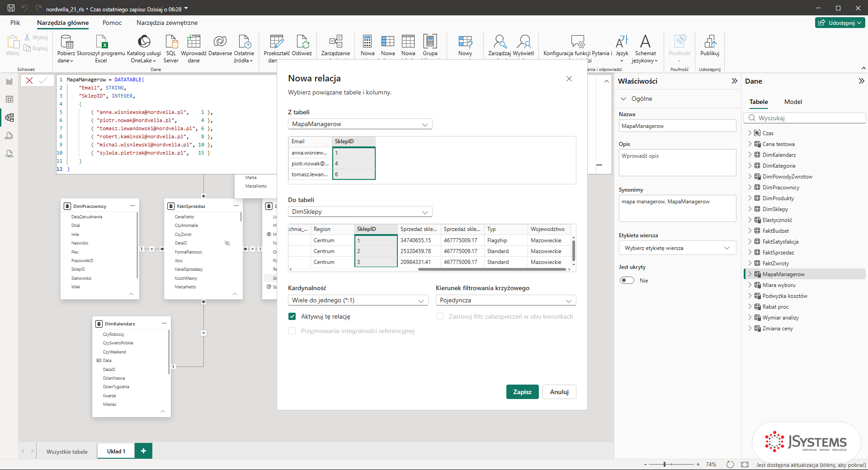Click DimSklepy preview horizontal scrollbar
The width and height of the screenshot is (868, 470).
492,269
